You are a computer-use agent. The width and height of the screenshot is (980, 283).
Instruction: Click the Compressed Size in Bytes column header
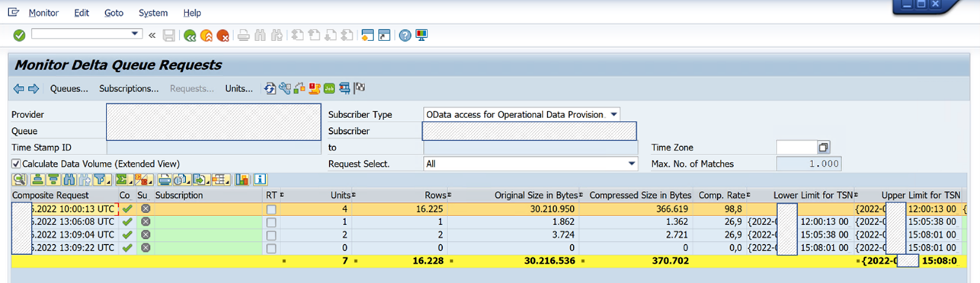(639, 196)
